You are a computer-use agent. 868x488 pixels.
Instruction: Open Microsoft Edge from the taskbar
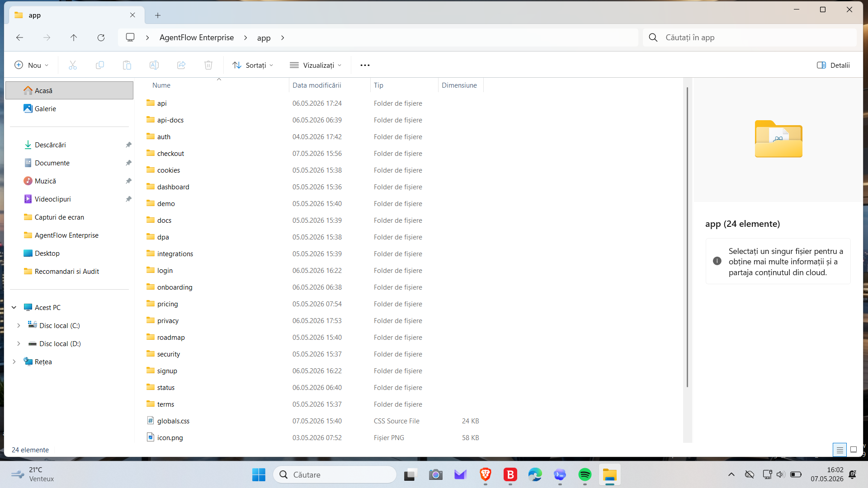tap(535, 474)
